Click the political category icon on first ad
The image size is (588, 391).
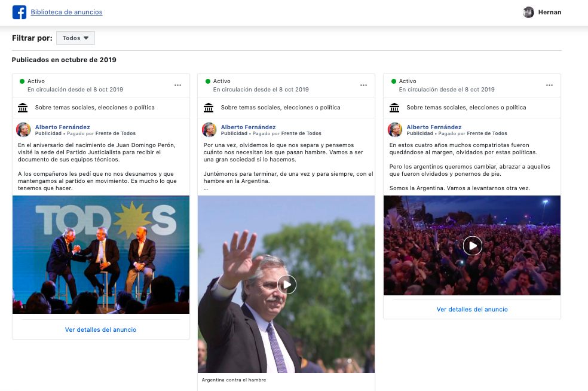23,108
